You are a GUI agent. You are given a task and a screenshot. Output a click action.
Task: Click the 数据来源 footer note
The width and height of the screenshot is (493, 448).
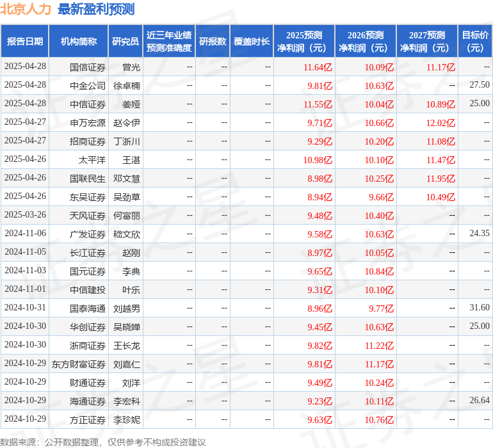(x=103, y=442)
